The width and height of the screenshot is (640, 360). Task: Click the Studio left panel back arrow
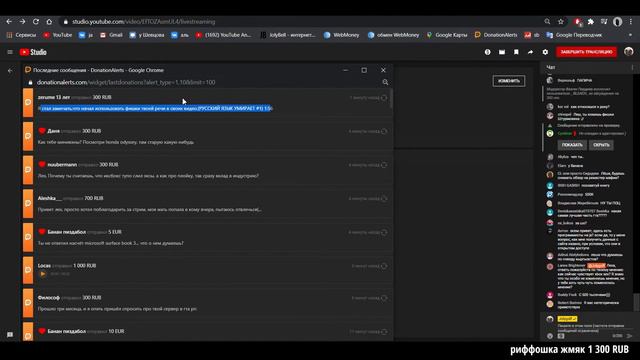tap(10, 71)
